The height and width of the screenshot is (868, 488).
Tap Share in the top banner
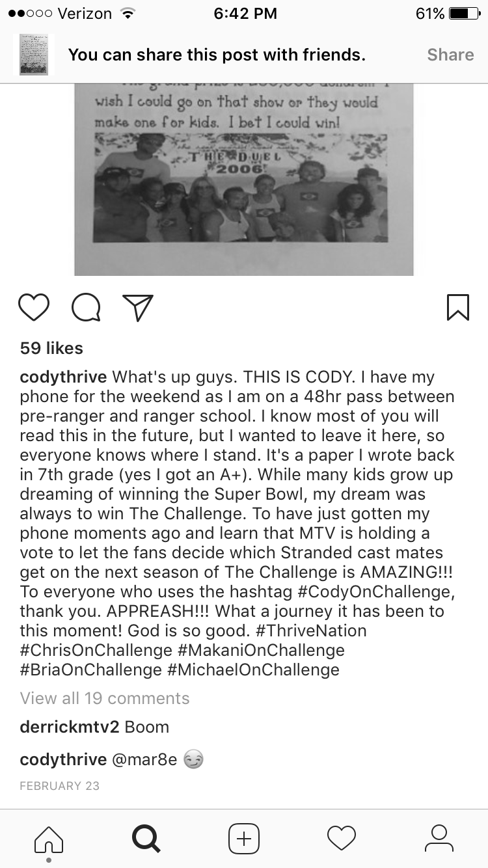click(x=450, y=55)
